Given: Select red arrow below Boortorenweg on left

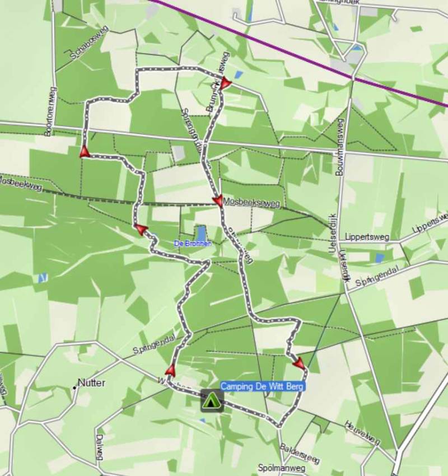Looking at the screenshot, I should pyautogui.click(x=85, y=152).
